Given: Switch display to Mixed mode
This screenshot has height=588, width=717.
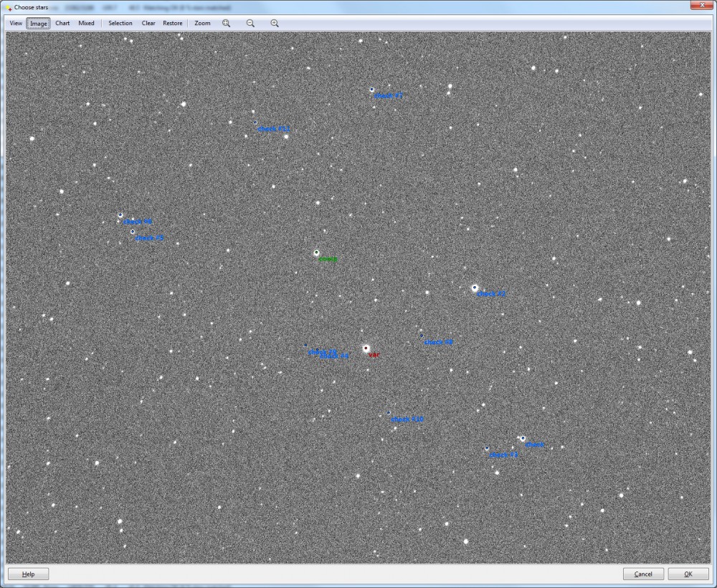Looking at the screenshot, I should pyautogui.click(x=87, y=23).
